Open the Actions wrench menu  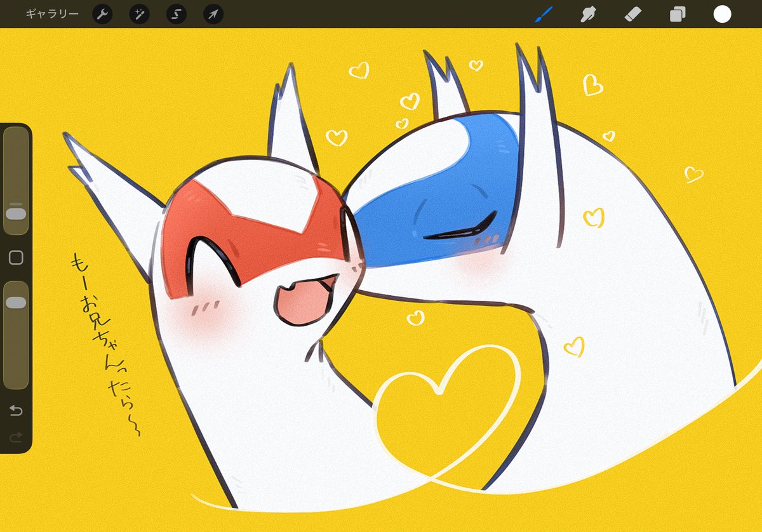pyautogui.click(x=102, y=14)
